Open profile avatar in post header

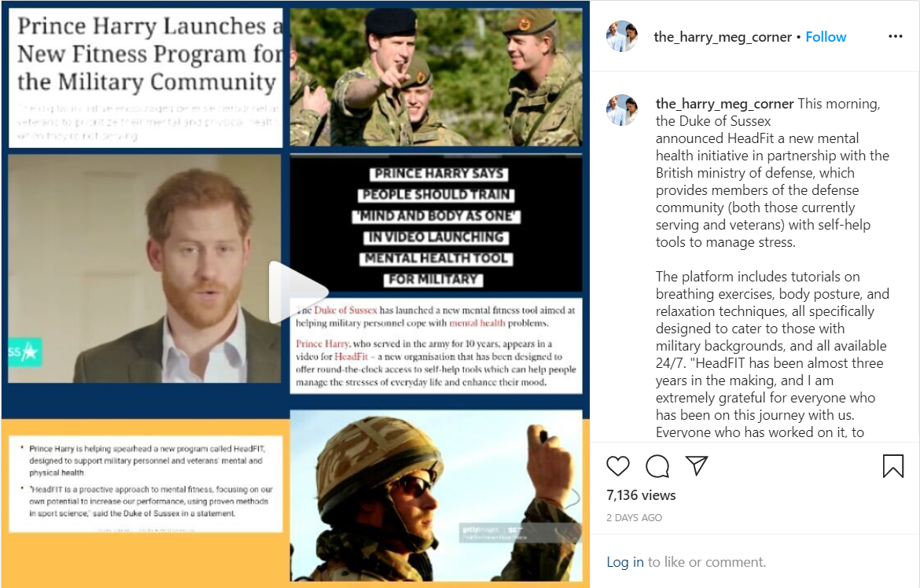point(622,36)
